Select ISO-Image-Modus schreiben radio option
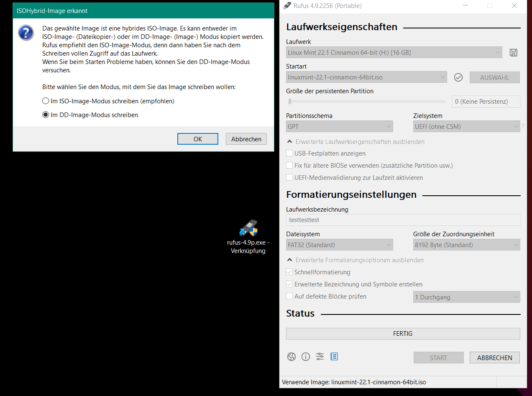 [108, 101]
